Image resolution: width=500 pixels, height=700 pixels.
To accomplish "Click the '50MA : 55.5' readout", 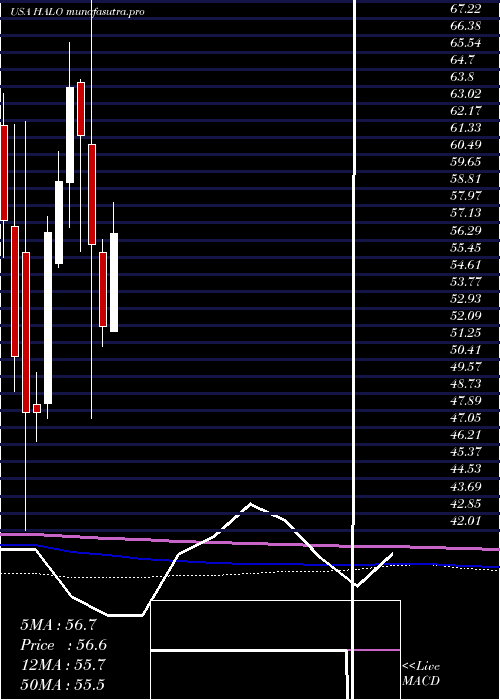I will (63, 684).
